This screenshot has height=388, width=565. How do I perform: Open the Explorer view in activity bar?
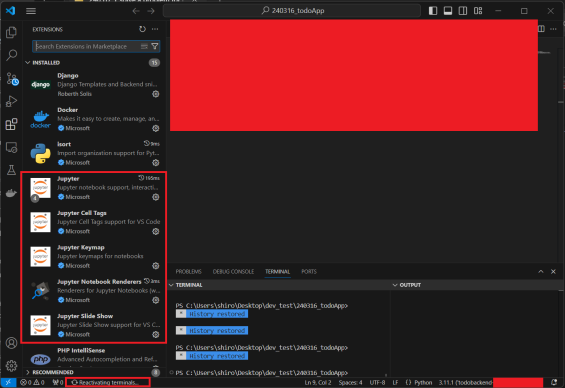(x=11, y=32)
